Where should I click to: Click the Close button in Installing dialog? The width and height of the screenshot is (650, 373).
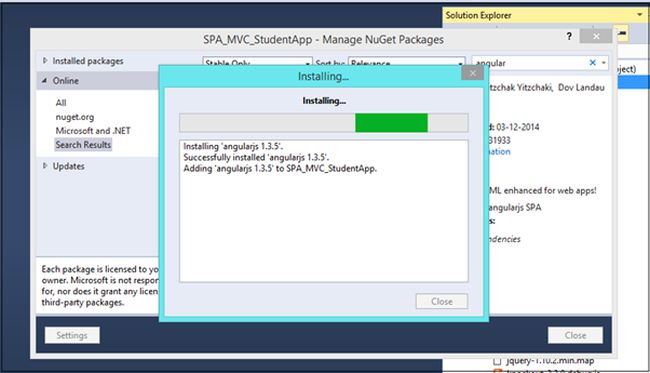(442, 301)
